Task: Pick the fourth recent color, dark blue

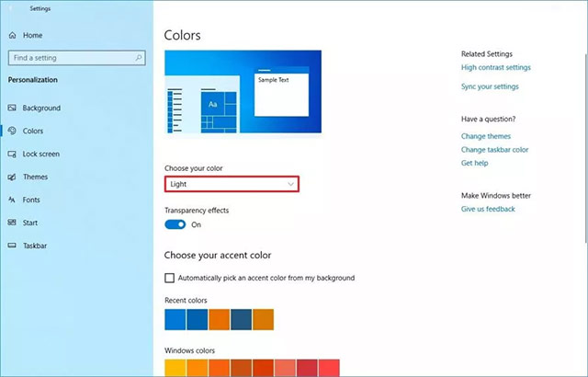Action: [x=241, y=320]
